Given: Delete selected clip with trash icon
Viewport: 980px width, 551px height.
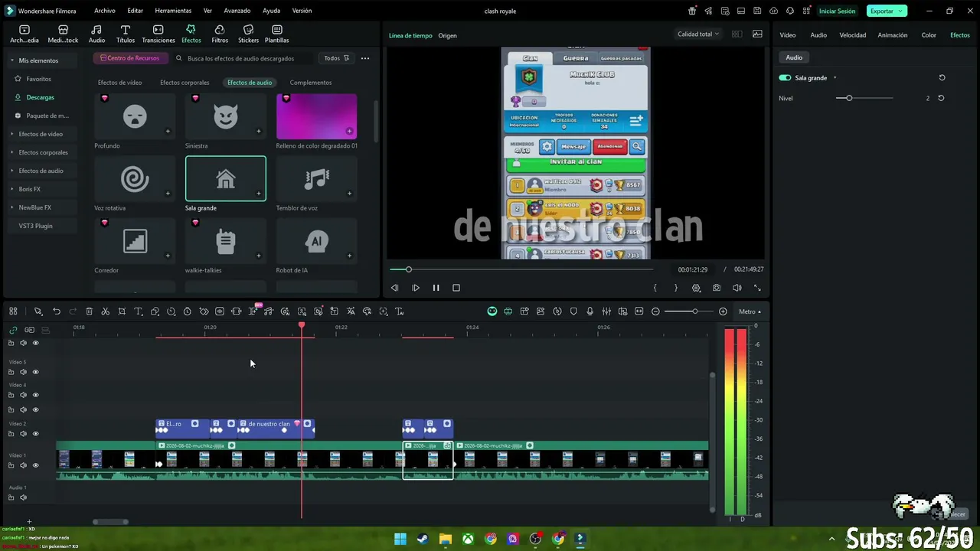Looking at the screenshot, I should [x=89, y=311].
